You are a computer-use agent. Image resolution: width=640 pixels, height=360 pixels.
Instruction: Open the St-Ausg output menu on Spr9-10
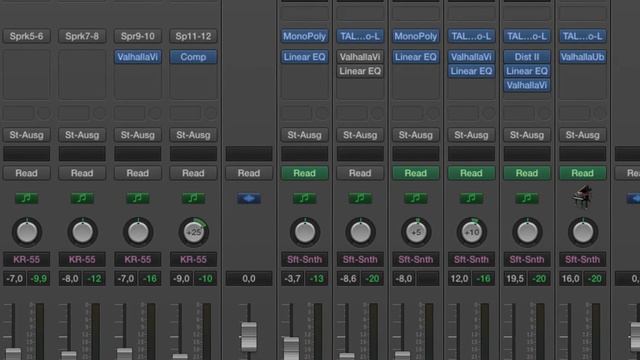point(138,135)
